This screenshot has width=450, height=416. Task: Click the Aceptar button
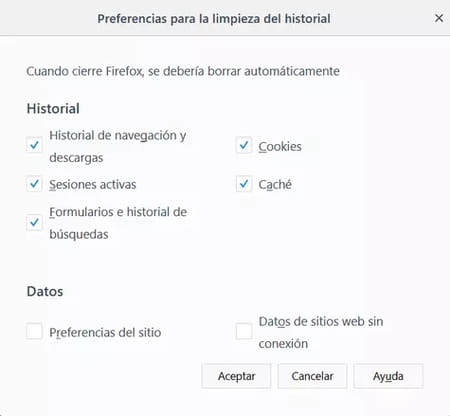click(236, 376)
